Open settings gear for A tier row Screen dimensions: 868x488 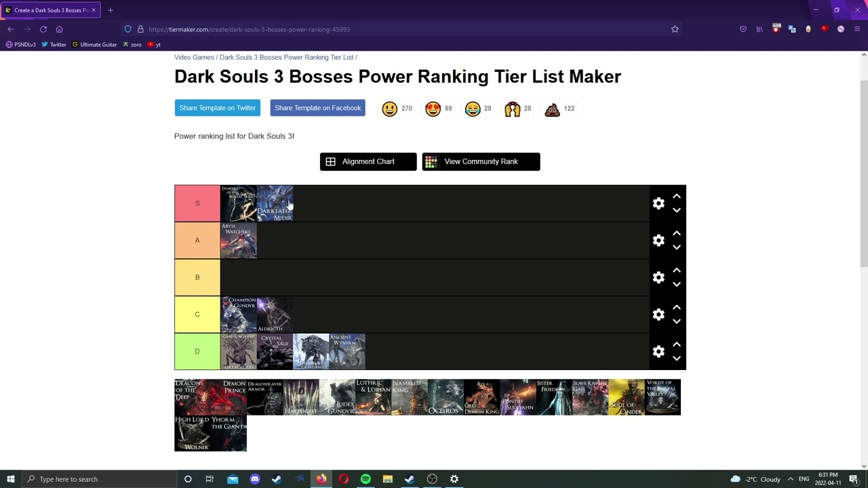pyautogui.click(x=658, y=241)
